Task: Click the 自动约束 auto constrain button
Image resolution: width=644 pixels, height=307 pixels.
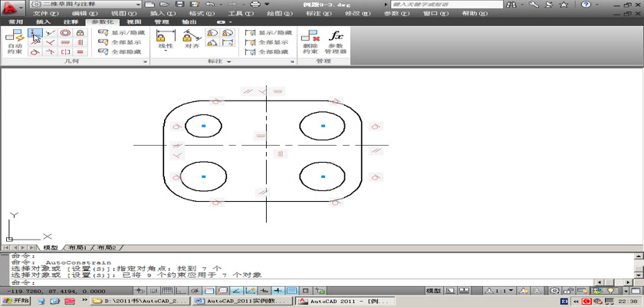Action: (15, 42)
